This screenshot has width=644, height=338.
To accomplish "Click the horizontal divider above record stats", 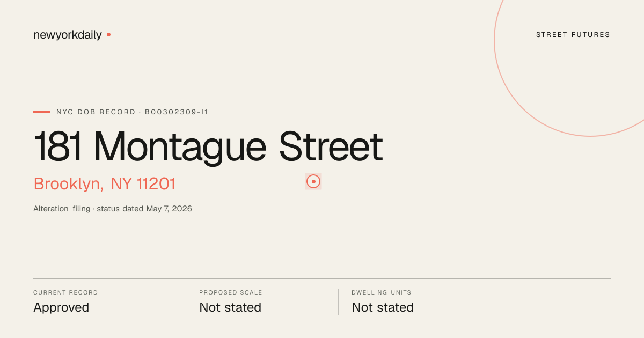I will (x=322, y=278).
